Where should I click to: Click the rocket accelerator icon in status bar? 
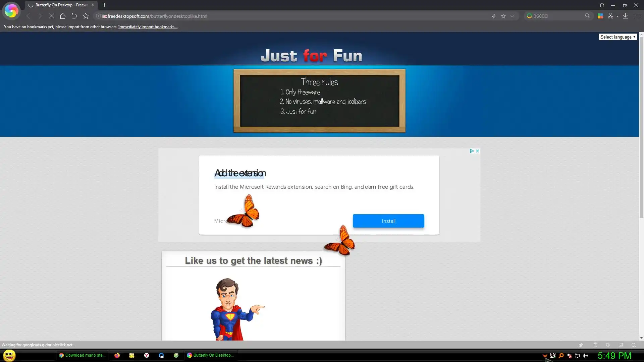(x=581, y=345)
